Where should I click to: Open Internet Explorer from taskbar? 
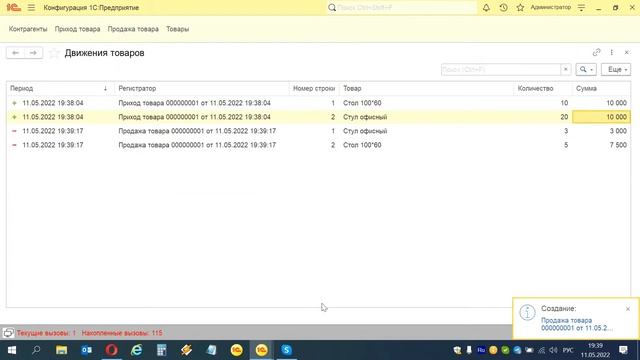pyautogui.click(x=136, y=350)
